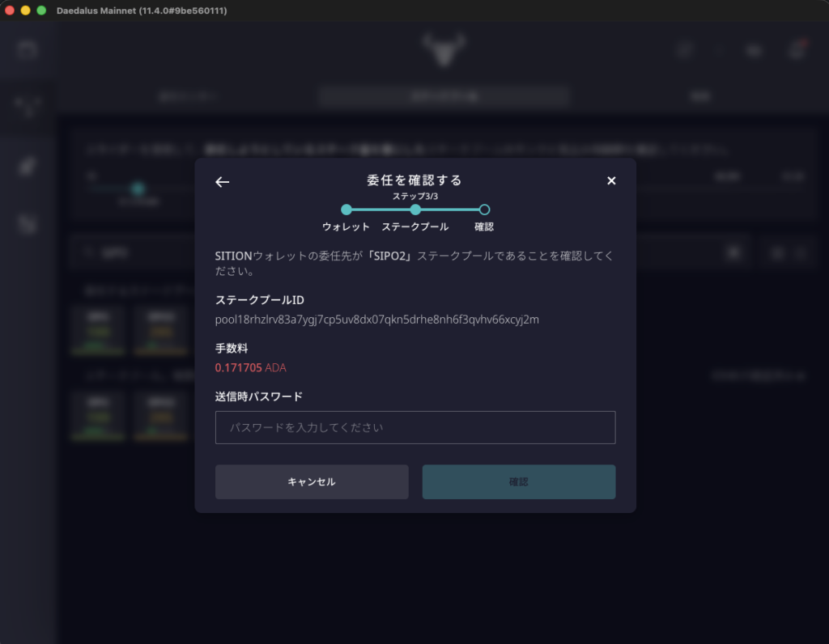829x644 pixels.
Task: Click the ステークプールID label
Action: pyautogui.click(x=260, y=300)
